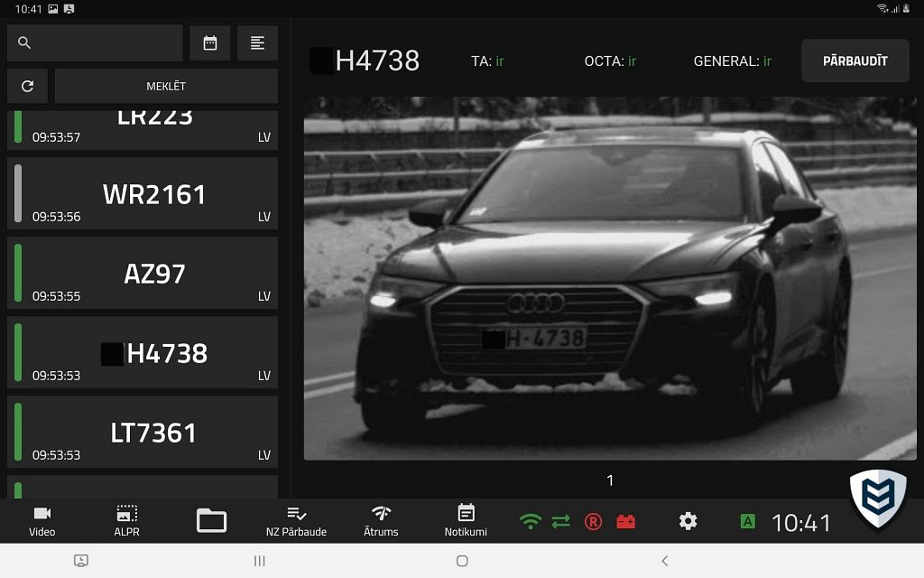Click the OCTA: ir status text

click(x=610, y=61)
